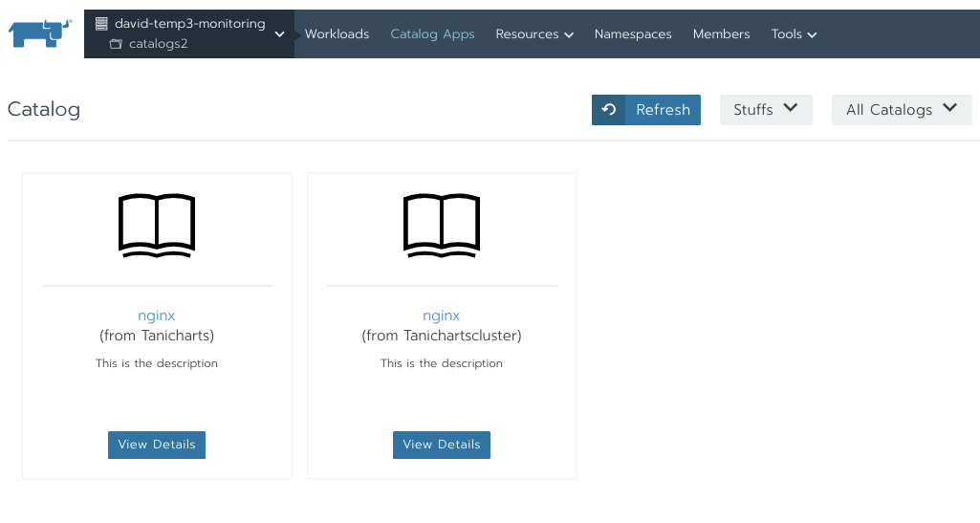Click the book icon for Tanichartscluster nginx
Image resolution: width=980 pixels, height=523 pixels.
(442, 226)
